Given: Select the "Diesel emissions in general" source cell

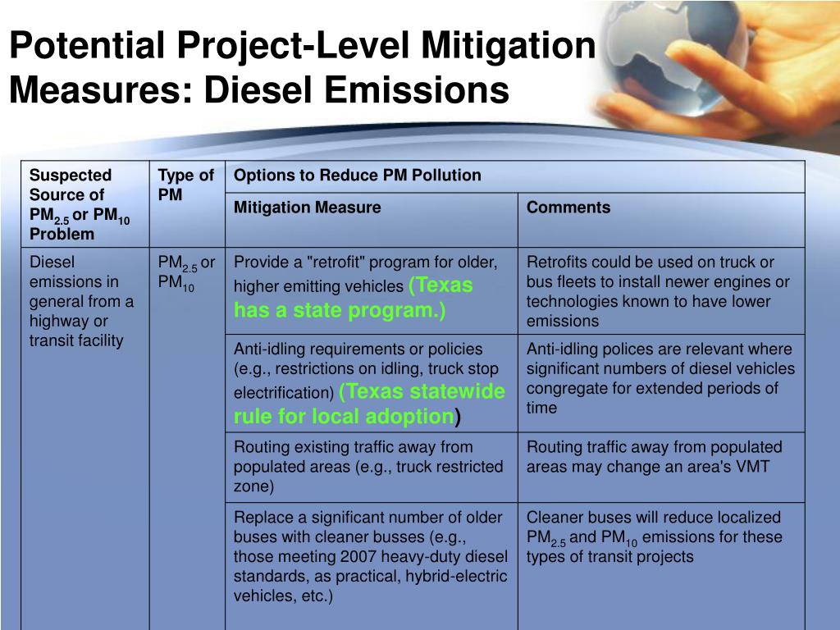Looking at the screenshot, I should pos(85,438).
